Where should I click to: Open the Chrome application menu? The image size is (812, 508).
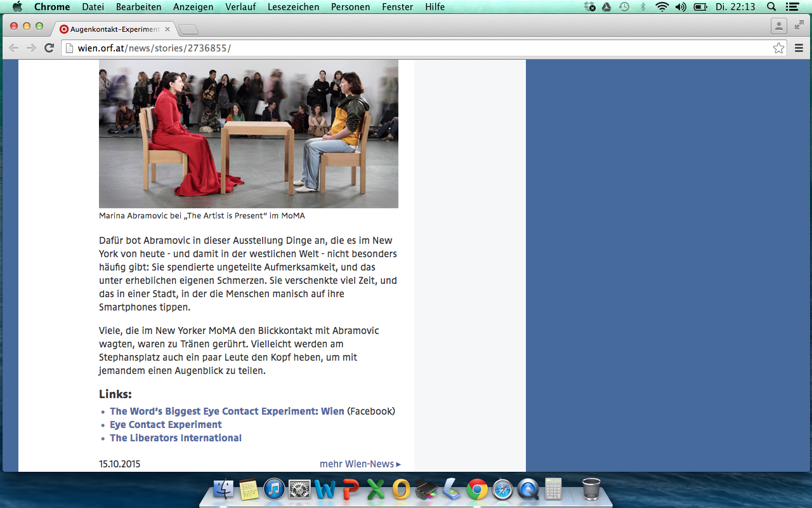(52, 7)
